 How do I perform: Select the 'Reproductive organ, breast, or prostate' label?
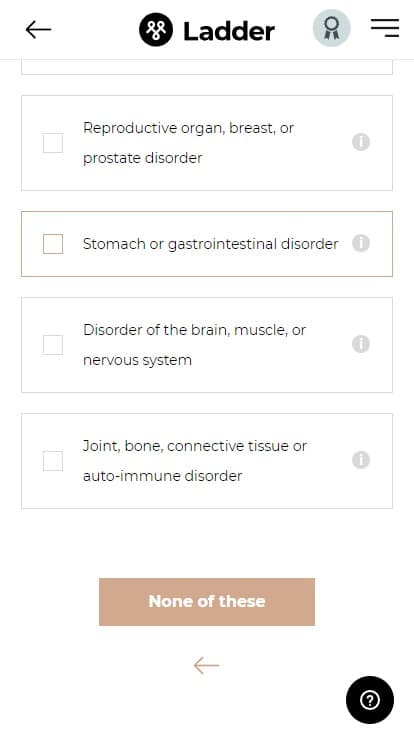(x=189, y=143)
